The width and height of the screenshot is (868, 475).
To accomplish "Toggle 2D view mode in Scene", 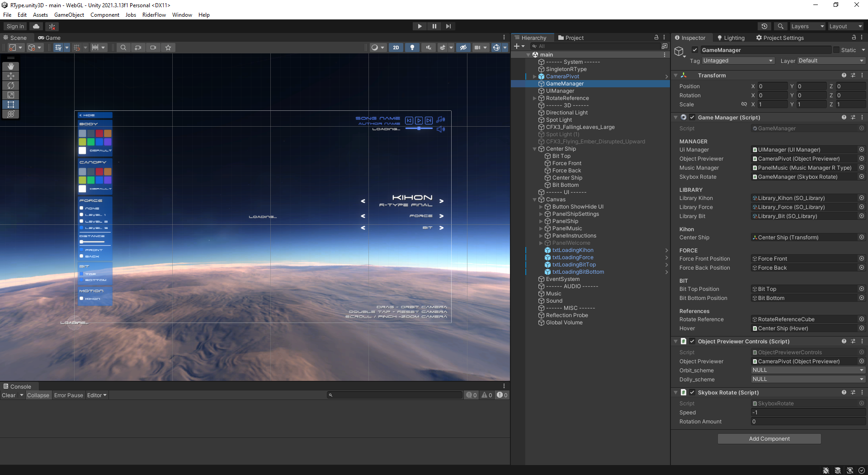I will click(x=396, y=47).
